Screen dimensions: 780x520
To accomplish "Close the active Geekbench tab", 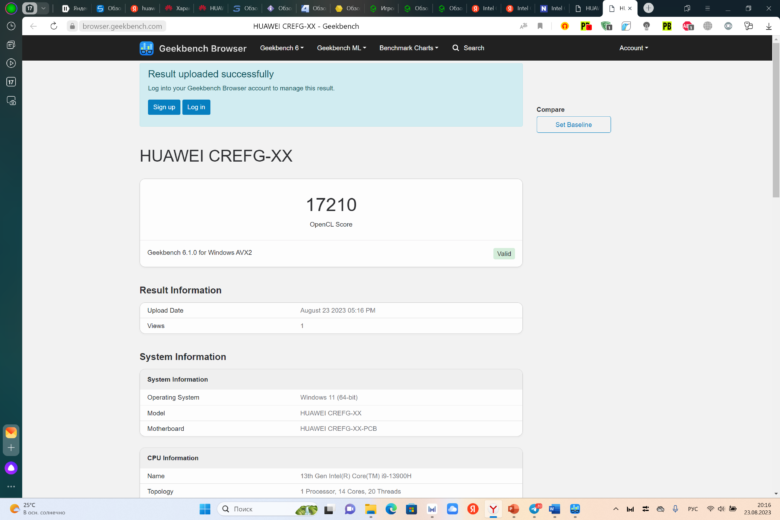I will click(x=630, y=8).
